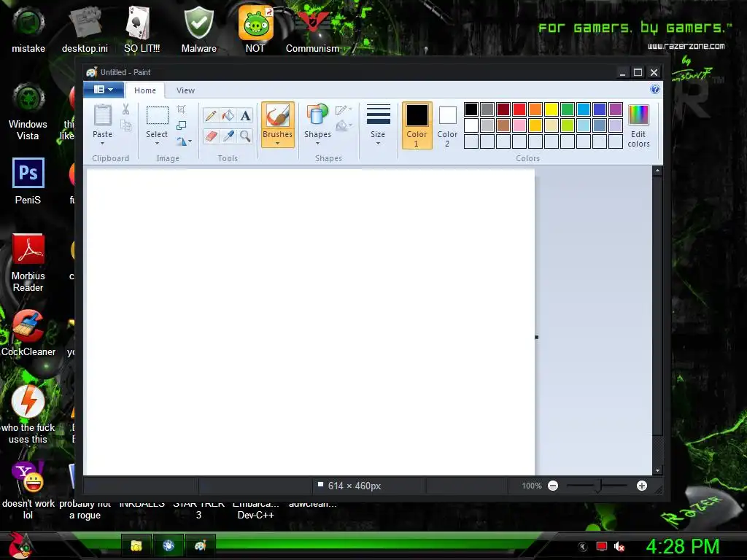Switch to the View ribbon tab
This screenshot has width=747, height=560.
coord(185,90)
